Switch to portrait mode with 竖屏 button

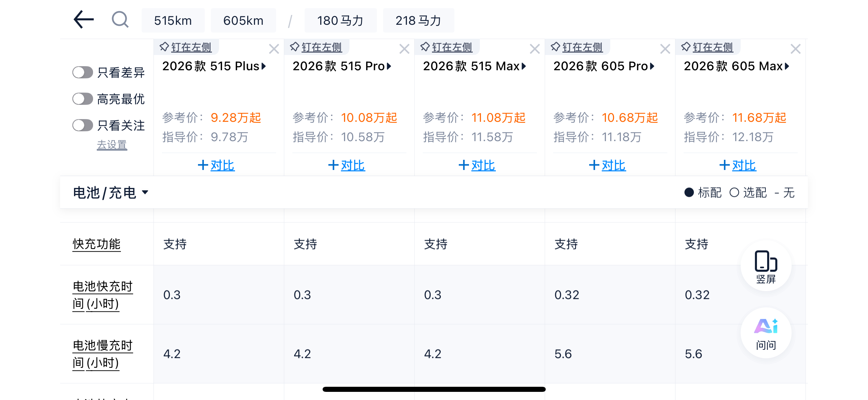(766, 266)
